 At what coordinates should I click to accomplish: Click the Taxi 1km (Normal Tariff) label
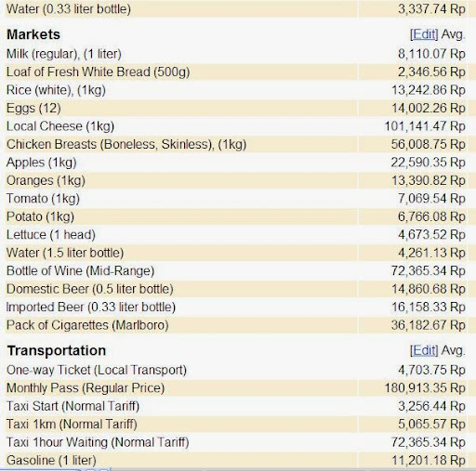[72, 424]
